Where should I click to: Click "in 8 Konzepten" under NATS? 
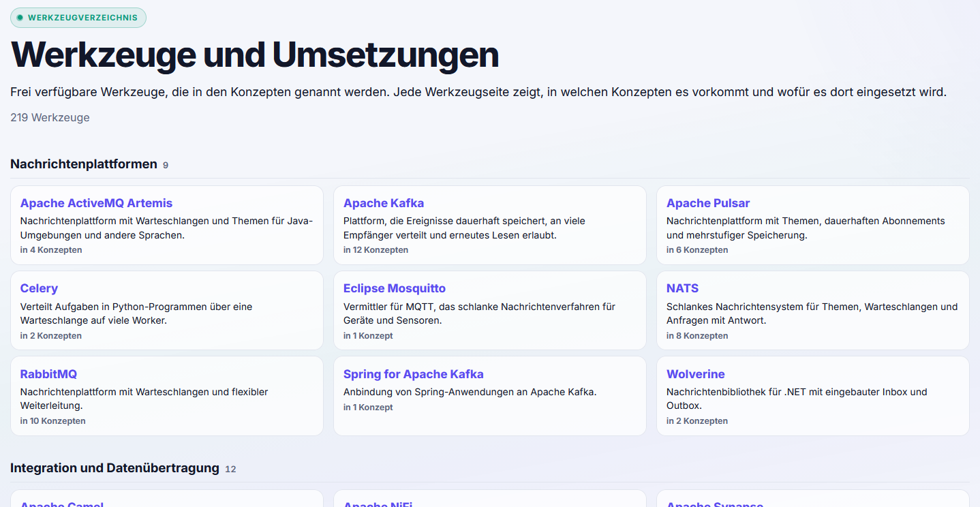[697, 336]
